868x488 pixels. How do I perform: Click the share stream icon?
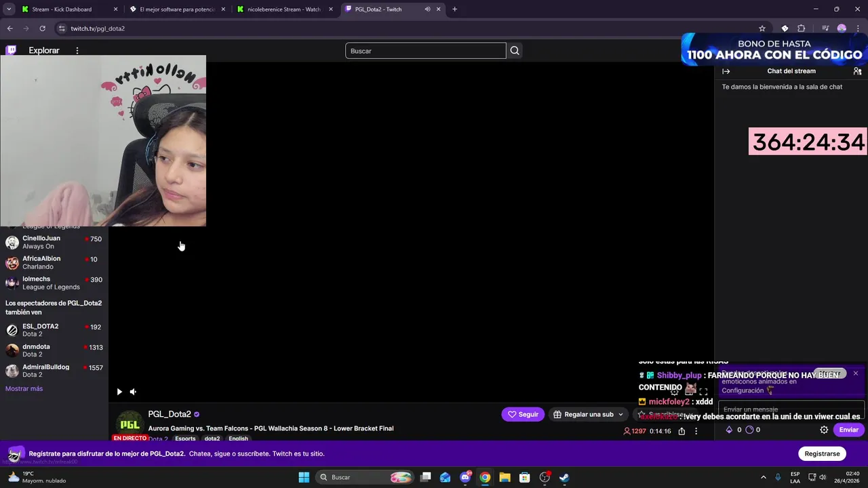pos(682,431)
